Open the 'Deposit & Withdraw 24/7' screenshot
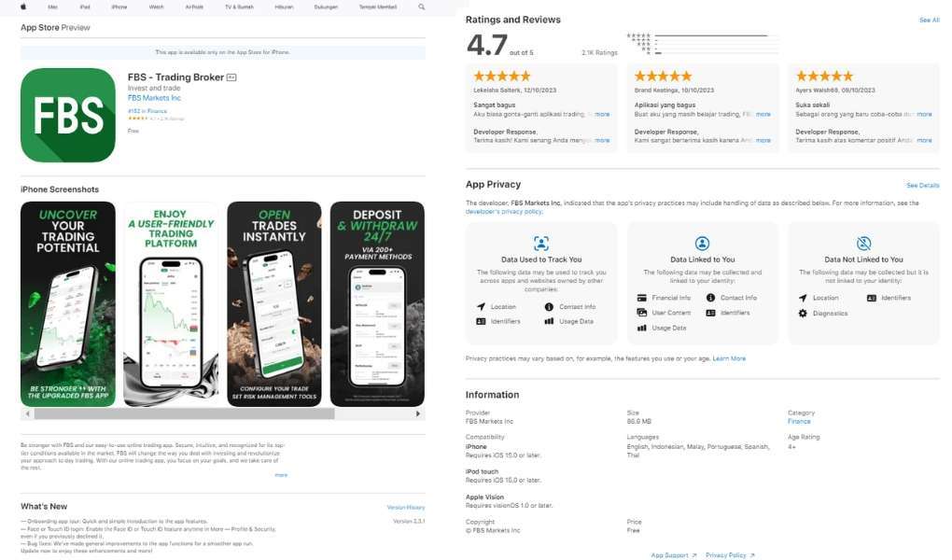This screenshot has width=952, height=560. [x=377, y=303]
